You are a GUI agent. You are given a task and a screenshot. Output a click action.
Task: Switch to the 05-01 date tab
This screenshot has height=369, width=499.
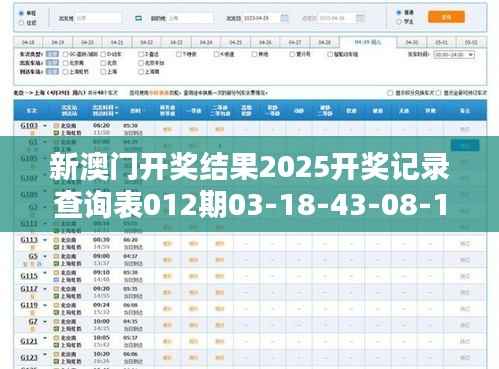click(x=441, y=43)
